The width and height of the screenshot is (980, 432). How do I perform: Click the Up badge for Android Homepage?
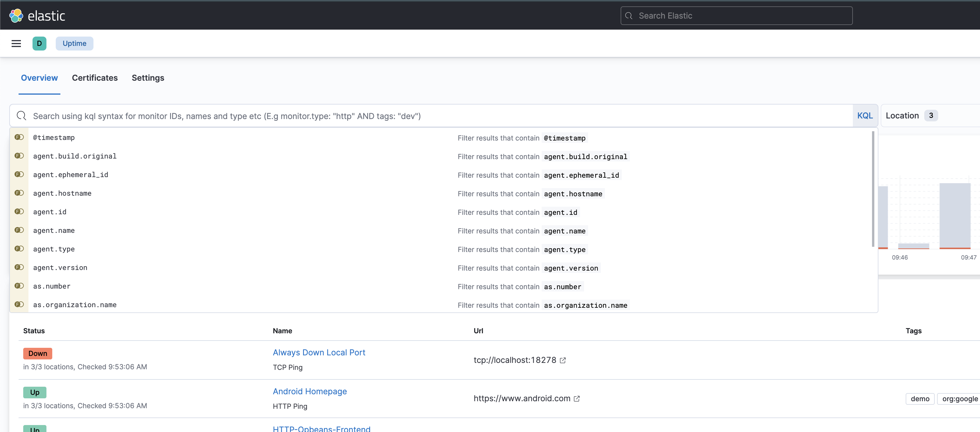coord(35,392)
